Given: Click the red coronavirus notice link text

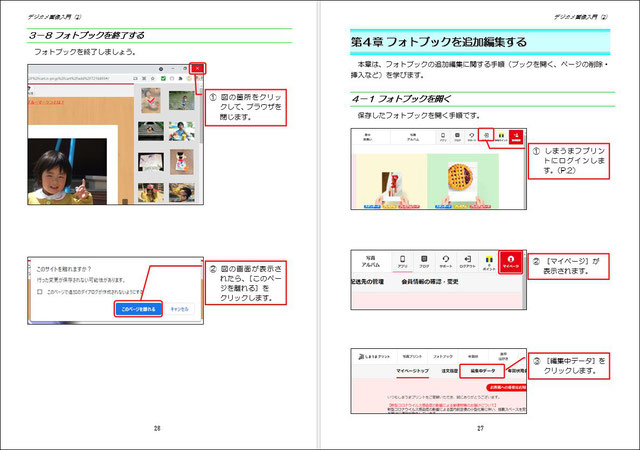Looking at the screenshot, I should point(442,405).
